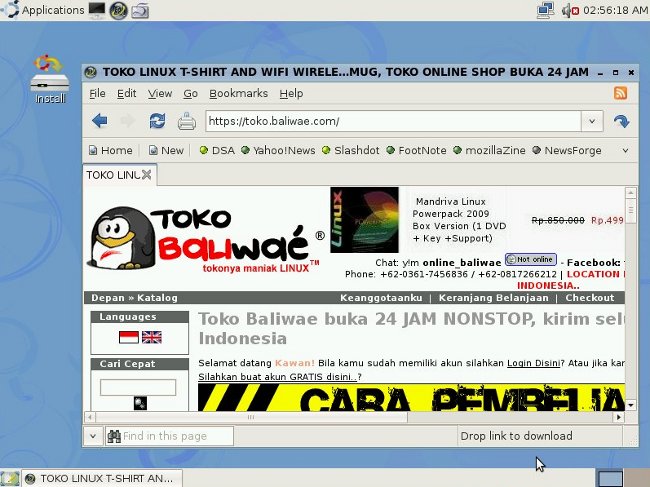Click the Checkout link
650x487 pixels.
click(x=589, y=298)
